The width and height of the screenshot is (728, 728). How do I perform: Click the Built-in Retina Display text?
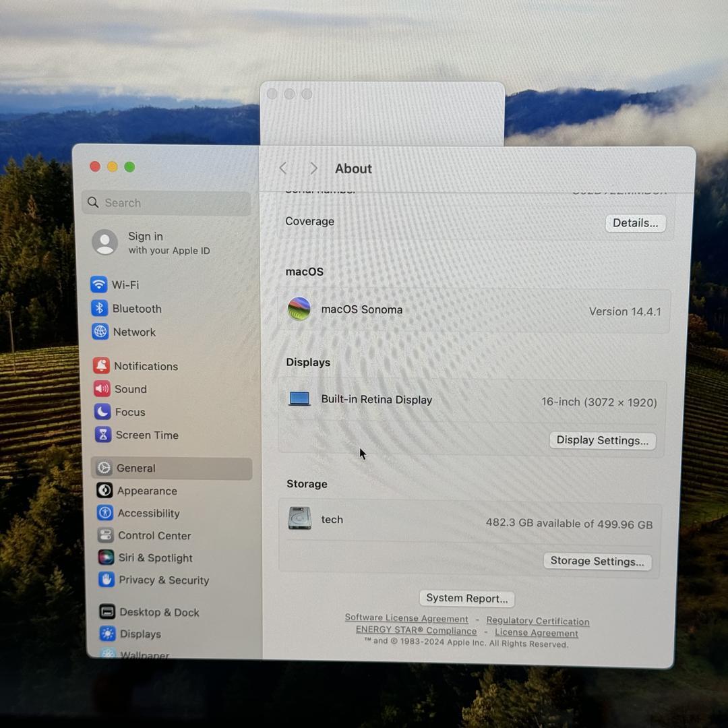point(377,399)
